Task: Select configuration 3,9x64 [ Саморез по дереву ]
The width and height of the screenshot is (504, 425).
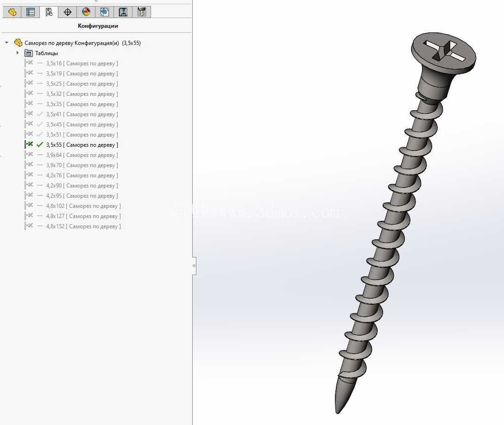Action: point(82,155)
